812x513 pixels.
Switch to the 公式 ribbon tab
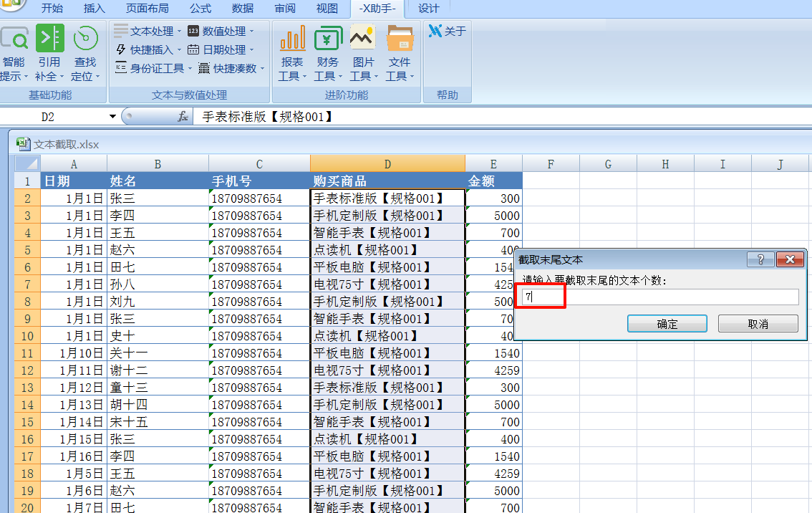coord(200,9)
